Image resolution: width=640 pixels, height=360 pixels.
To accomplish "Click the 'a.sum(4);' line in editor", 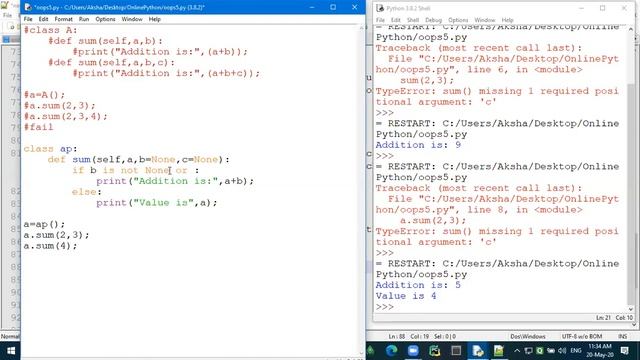I will (x=50, y=246).
